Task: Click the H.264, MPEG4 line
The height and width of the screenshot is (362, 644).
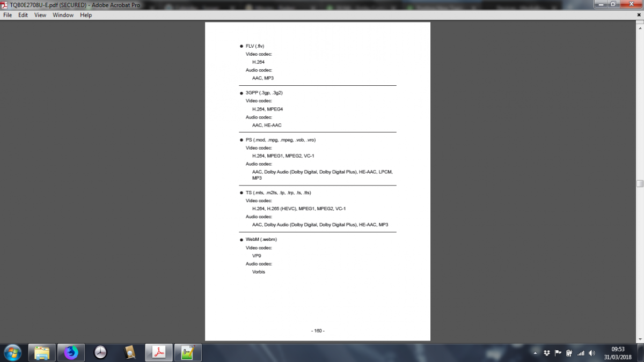Action: pos(267,109)
